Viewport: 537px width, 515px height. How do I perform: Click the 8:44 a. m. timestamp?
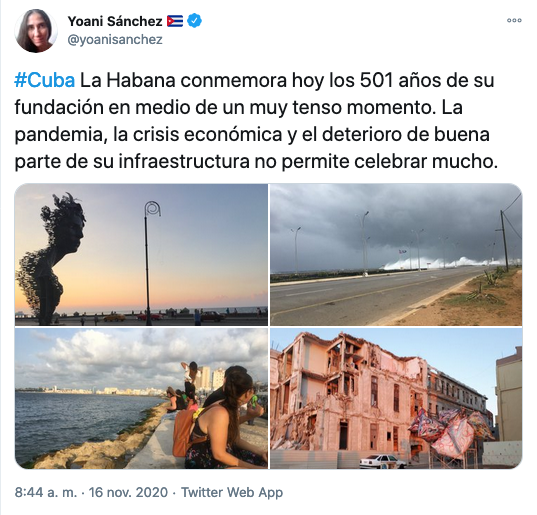46,492
